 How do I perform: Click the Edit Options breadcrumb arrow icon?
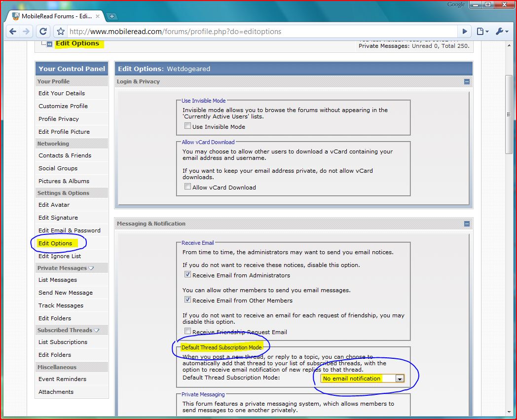point(49,44)
